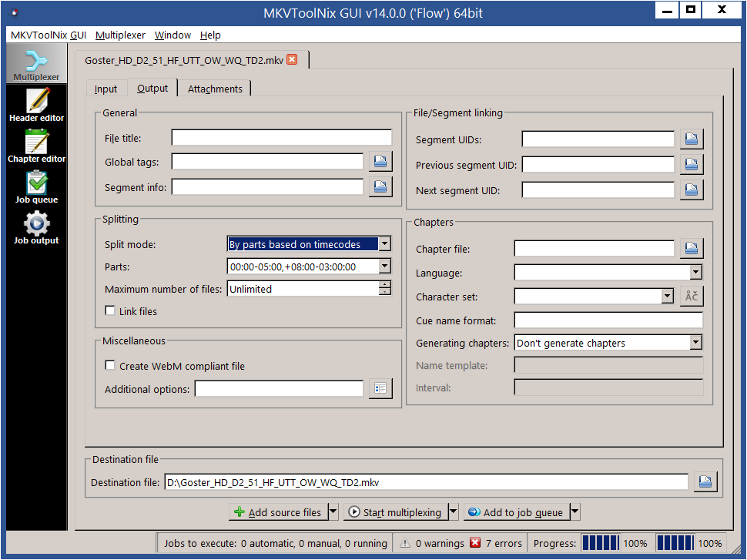Increase Maximum number of files value
The width and height of the screenshot is (747, 560).
click(x=385, y=284)
